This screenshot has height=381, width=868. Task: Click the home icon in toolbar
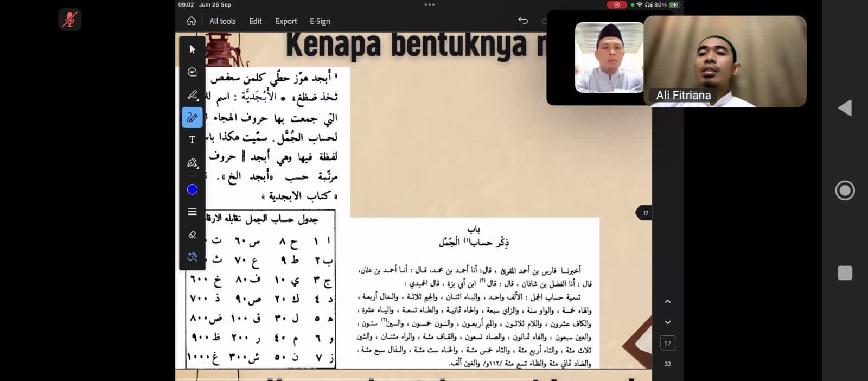pyautogui.click(x=191, y=21)
